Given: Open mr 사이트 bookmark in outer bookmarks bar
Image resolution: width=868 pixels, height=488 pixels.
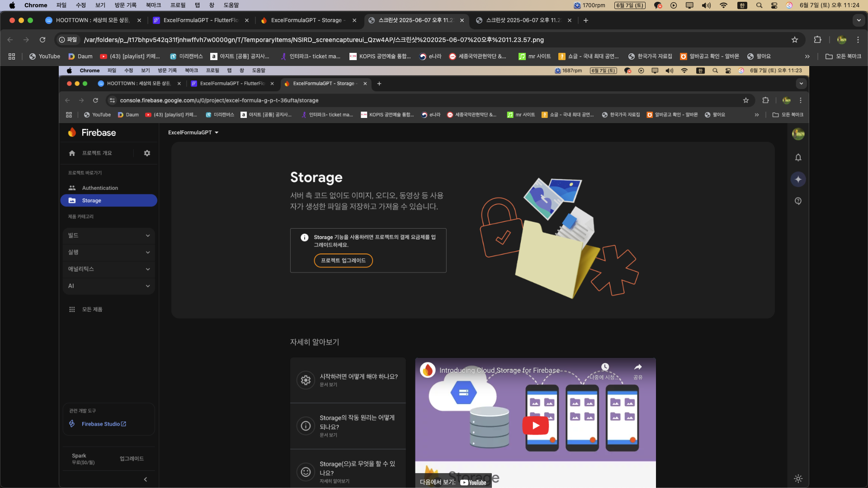Looking at the screenshot, I should coord(534,56).
